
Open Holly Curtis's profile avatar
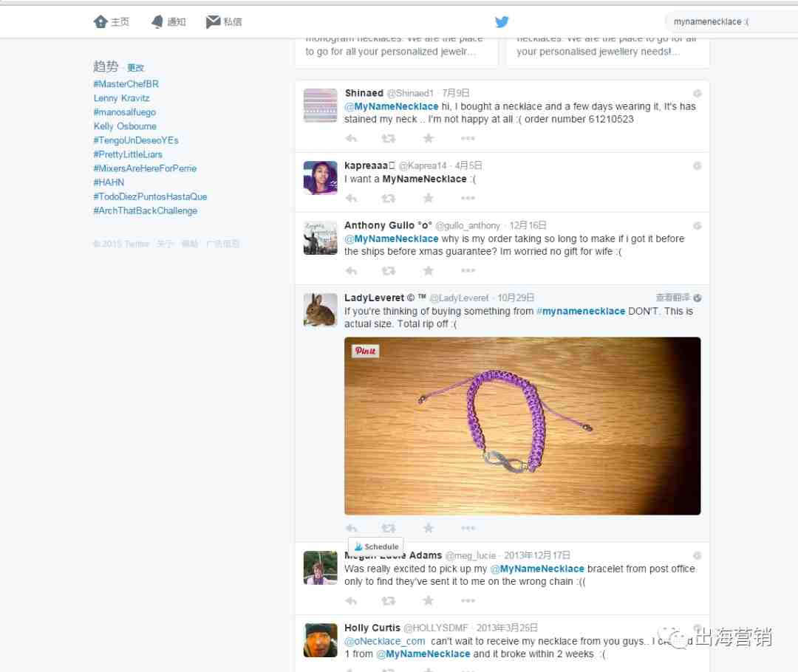point(320,640)
